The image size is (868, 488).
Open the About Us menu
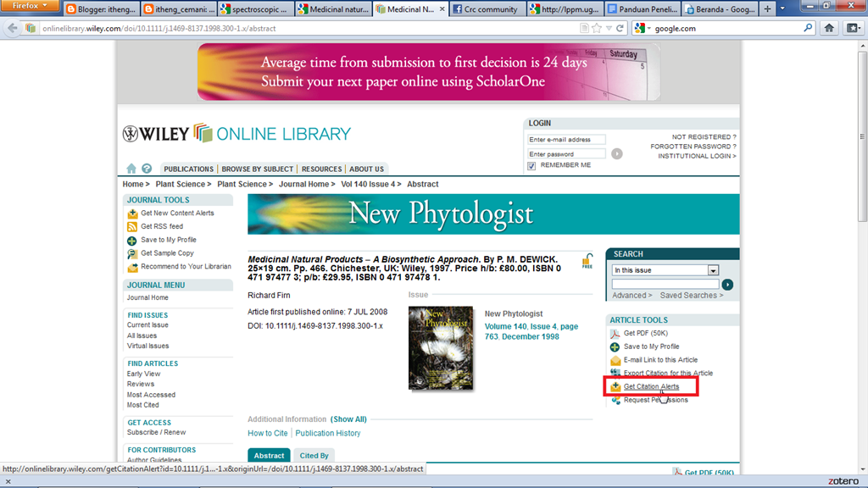pos(366,169)
